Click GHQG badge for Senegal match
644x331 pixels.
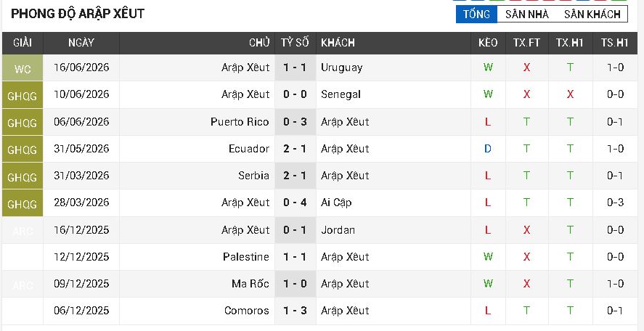(23, 95)
